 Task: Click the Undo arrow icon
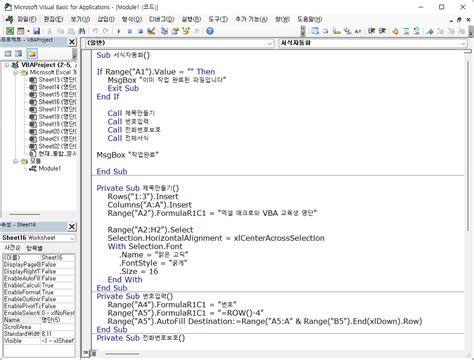point(95,31)
